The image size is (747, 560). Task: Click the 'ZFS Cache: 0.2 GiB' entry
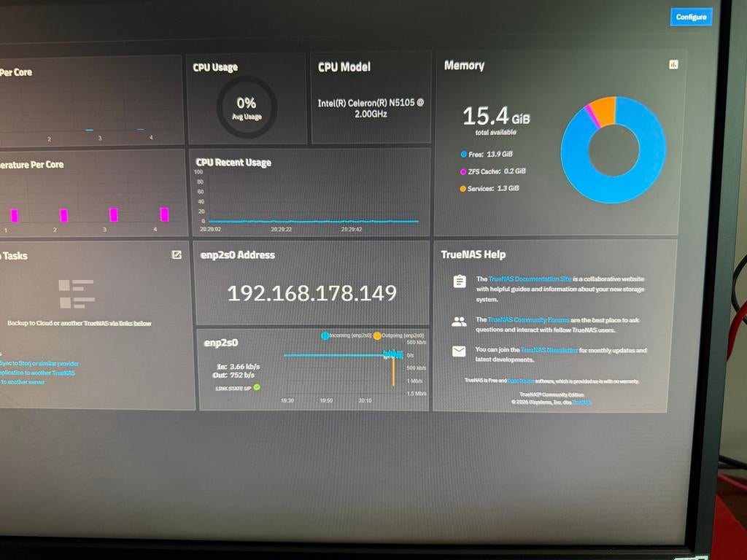(x=496, y=171)
